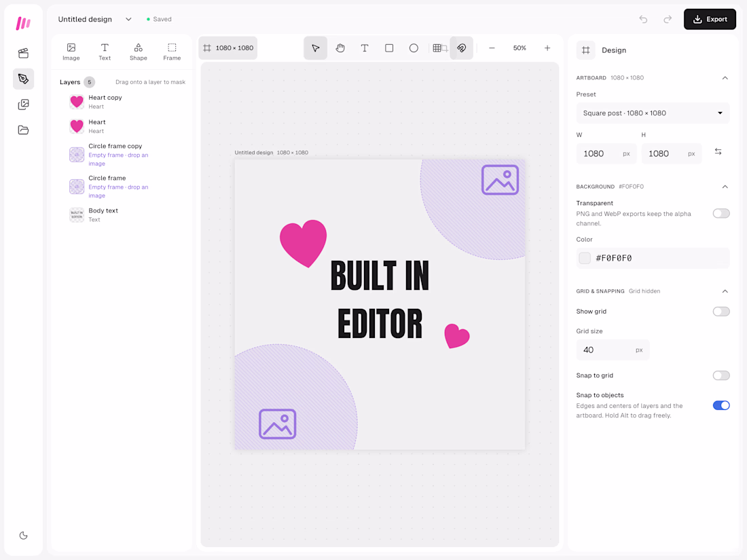The width and height of the screenshot is (747, 560).
Task: Open the video clapperboard section in sidebar
Action: click(x=23, y=53)
